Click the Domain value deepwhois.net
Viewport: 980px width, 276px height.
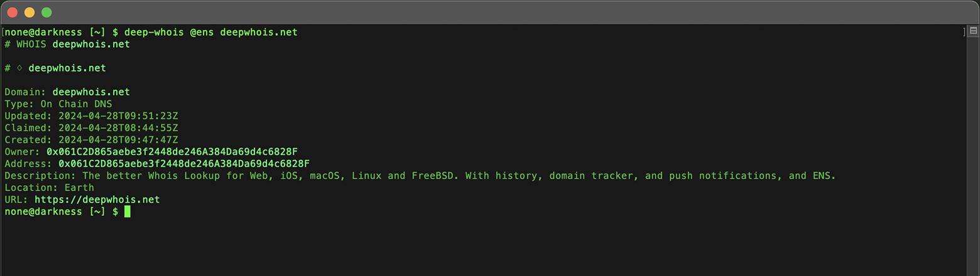(x=91, y=92)
